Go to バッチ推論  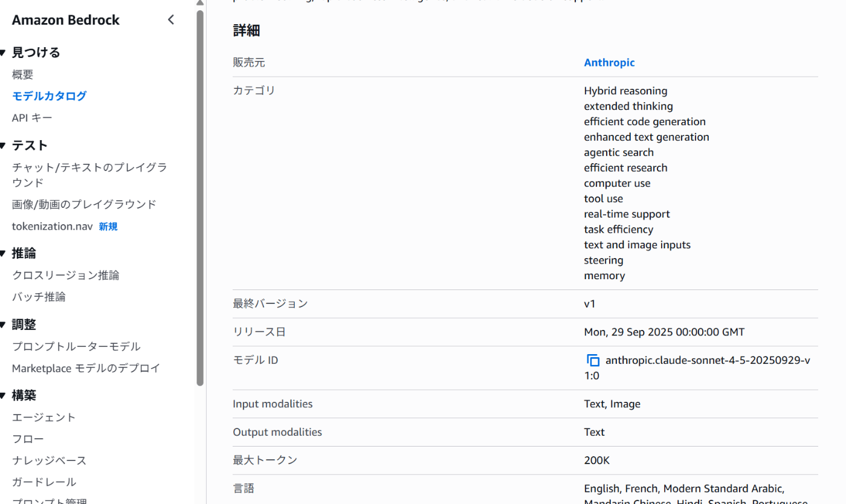39,297
